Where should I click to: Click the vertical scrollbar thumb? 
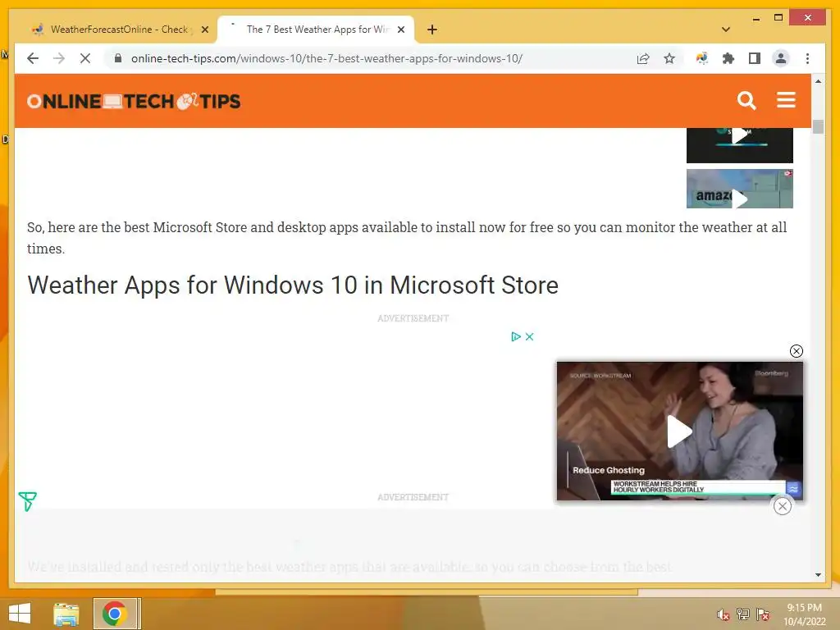coord(818,127)
